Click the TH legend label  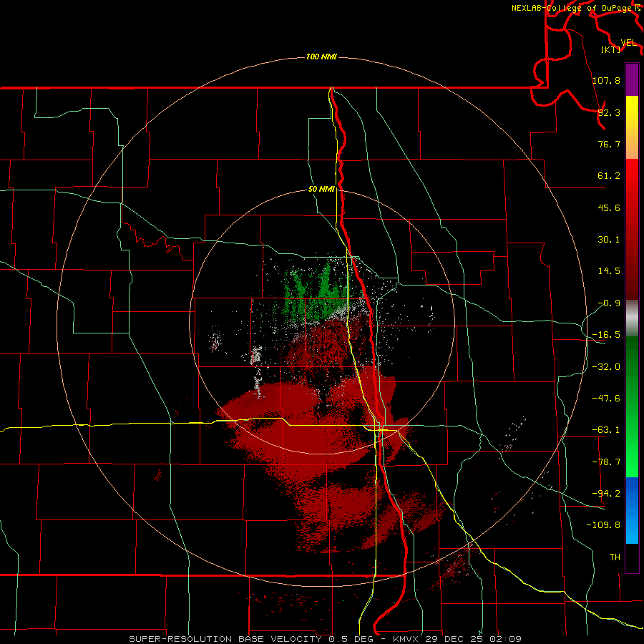(x=615, y=557)
